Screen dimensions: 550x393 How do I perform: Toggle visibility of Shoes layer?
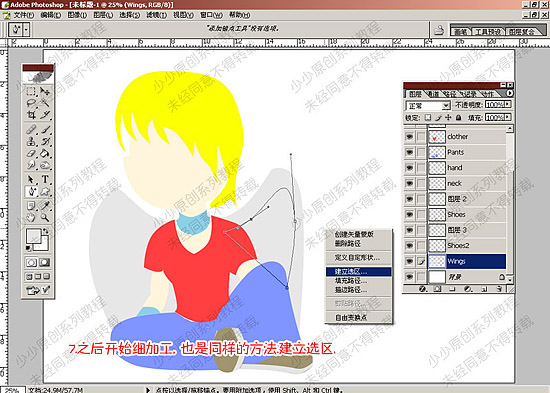(409, 214)
